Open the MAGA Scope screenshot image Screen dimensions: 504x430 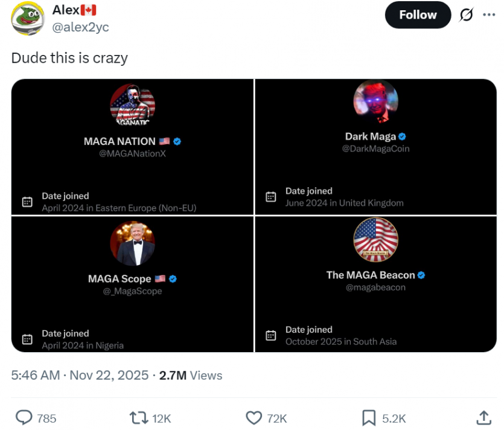[x=132, y=284]
